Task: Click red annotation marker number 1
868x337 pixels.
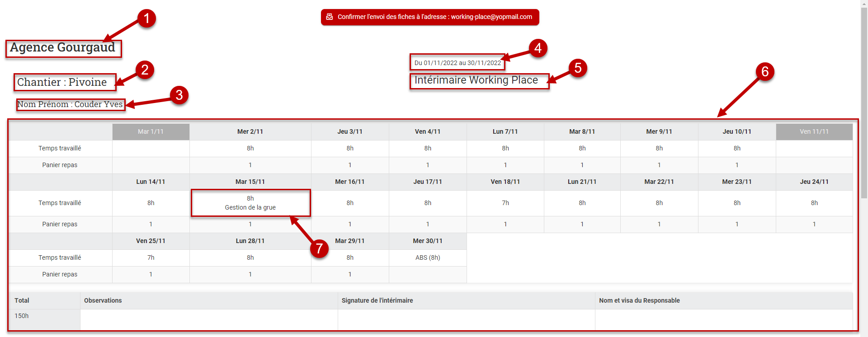Action: (146, 19)
